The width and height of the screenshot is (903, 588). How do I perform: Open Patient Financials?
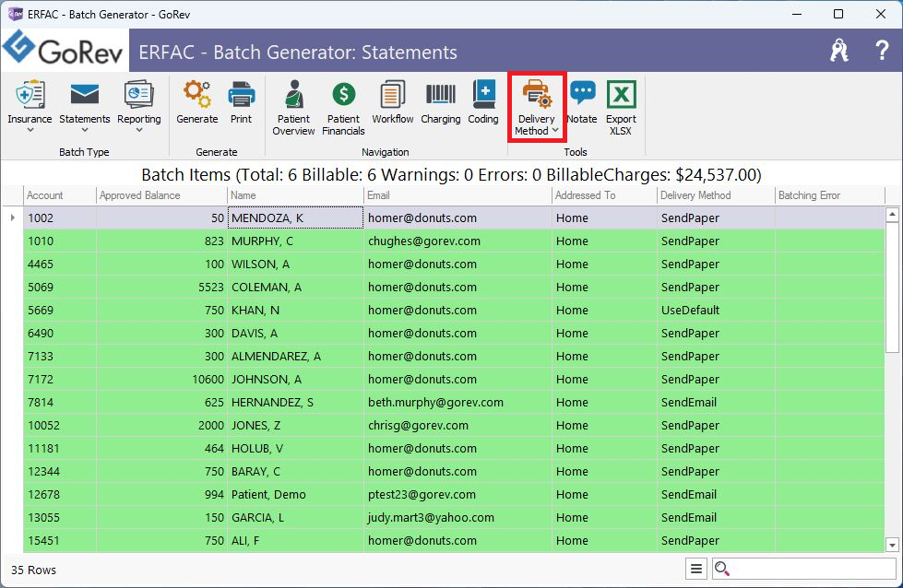343,108
